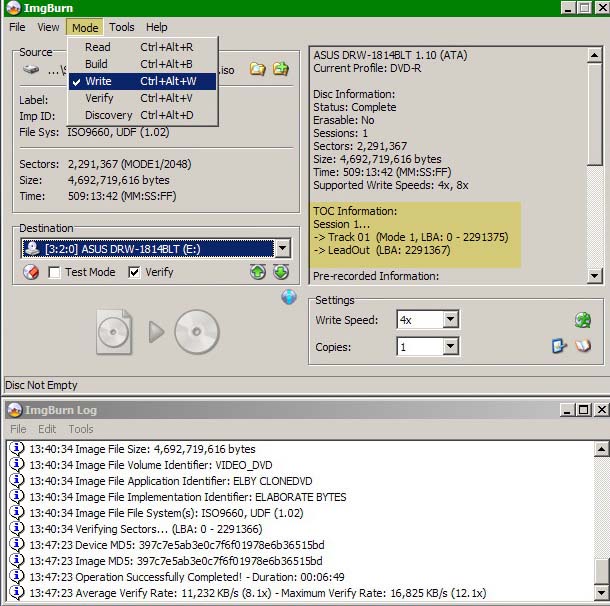
Task: Enable the Test Mode checkbox
Action: [x=54, y=272]
